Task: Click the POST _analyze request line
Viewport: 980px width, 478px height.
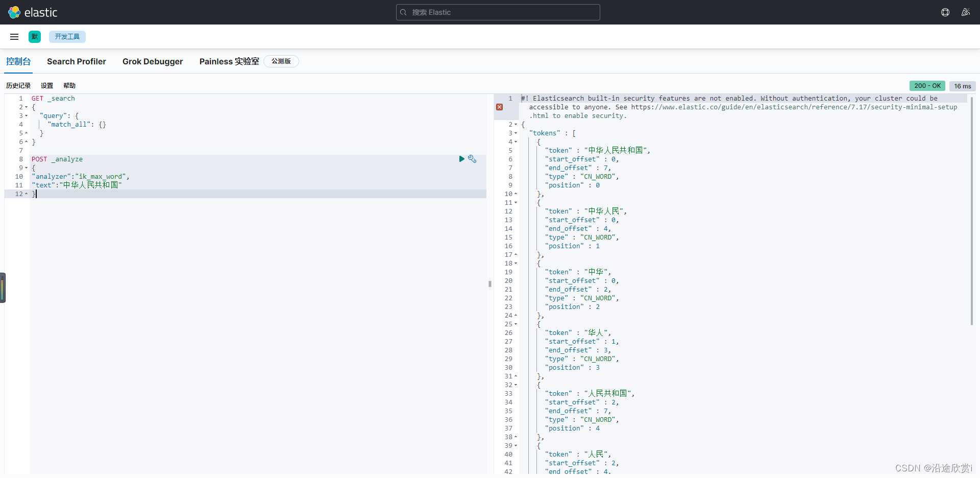Action: (57, 159)
